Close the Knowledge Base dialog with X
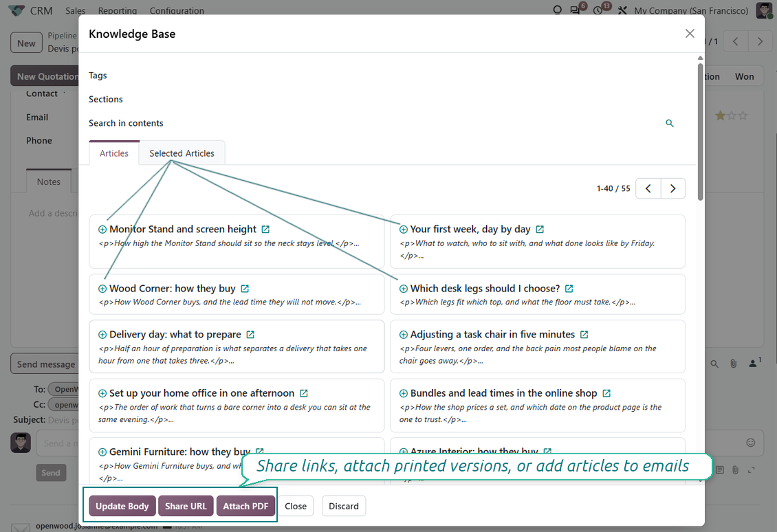777x532 pixels. 690,34
